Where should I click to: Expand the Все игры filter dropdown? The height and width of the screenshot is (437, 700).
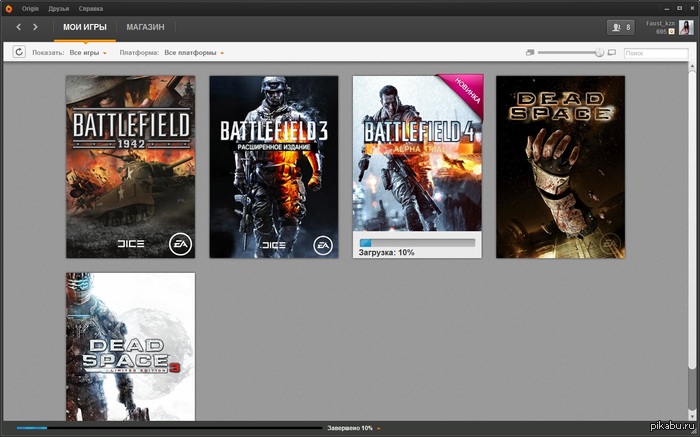(x=88, y=53)
